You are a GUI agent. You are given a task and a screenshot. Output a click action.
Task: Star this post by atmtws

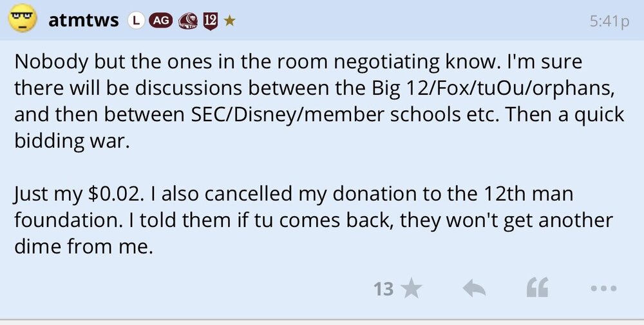point(410,288)
